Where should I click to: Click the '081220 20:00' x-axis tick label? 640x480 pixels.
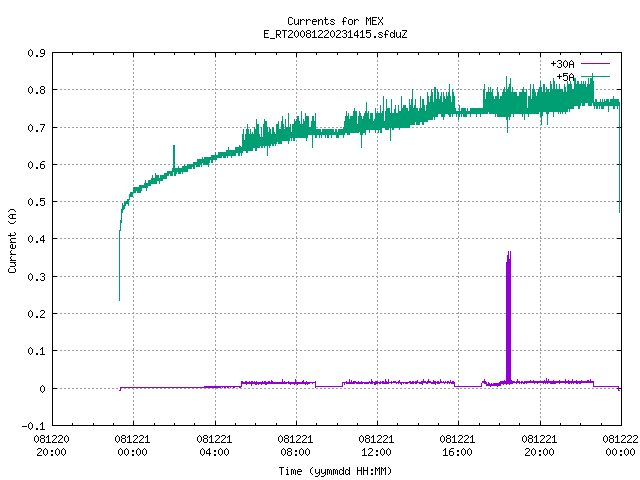click(51, 446)
